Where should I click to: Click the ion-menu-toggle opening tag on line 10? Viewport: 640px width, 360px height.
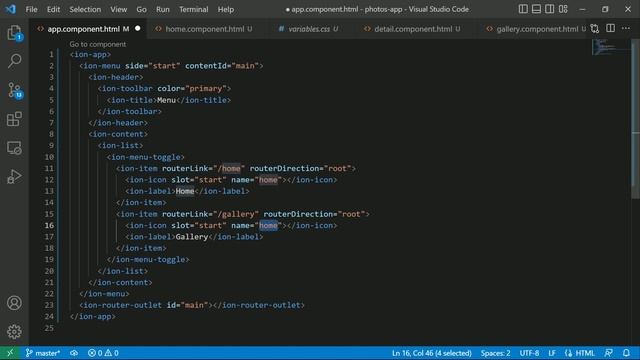coord(145,157)
